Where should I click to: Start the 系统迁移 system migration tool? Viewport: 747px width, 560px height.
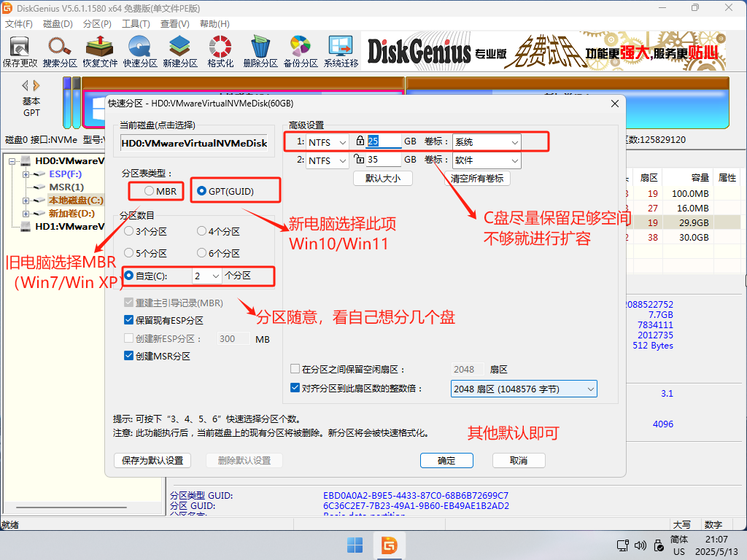tap(341, 52)
